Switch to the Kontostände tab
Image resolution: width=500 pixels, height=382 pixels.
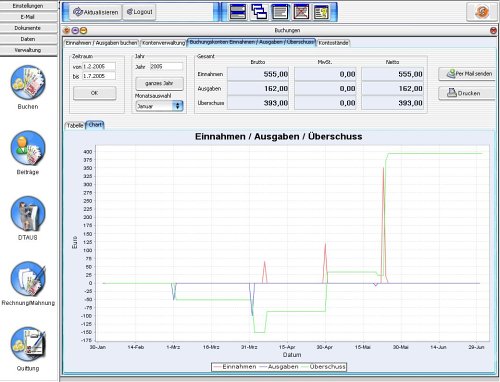tap(333, 43)
